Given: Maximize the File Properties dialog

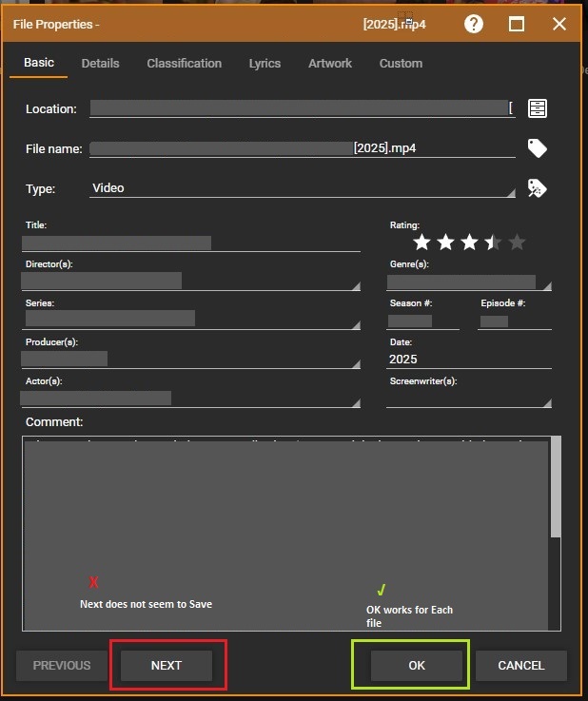Looking at the screenshot, I should [x=517, y=24].
